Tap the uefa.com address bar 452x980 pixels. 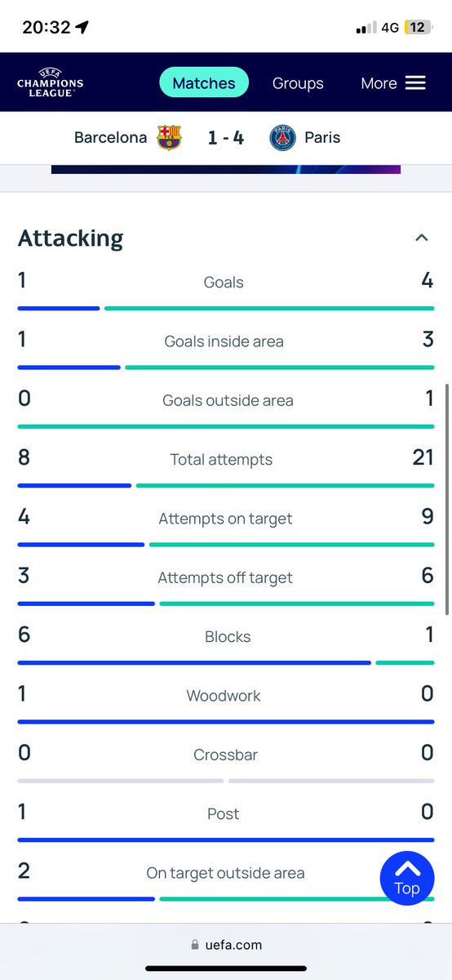[226, 945]
